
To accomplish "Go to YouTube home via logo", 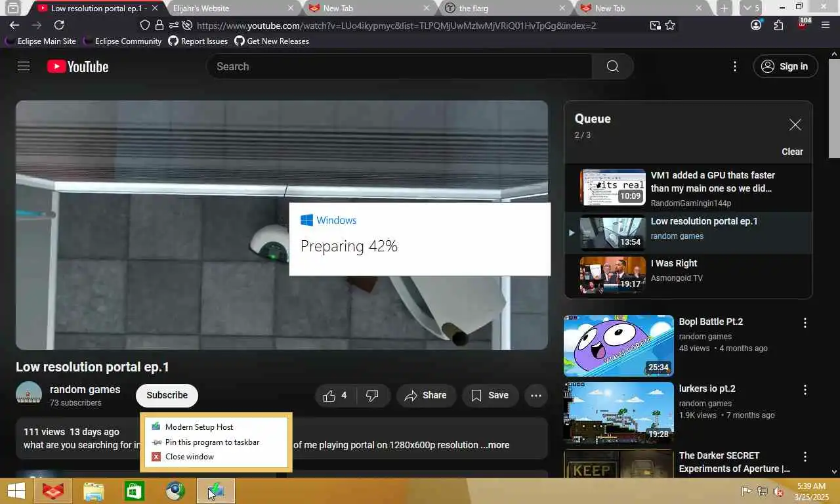I will (x=77, y=66).
